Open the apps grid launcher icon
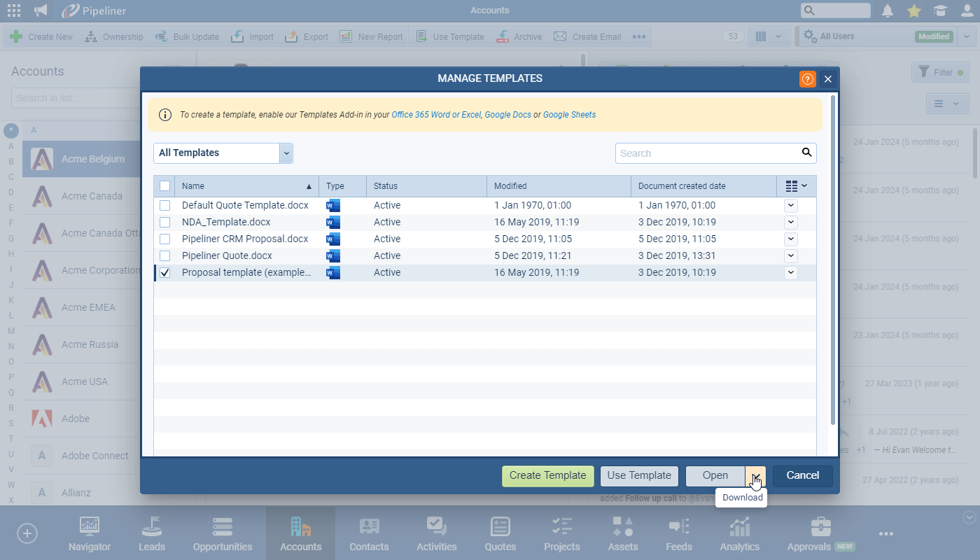Screen dimensions: 980x560 tap(13, 10)
